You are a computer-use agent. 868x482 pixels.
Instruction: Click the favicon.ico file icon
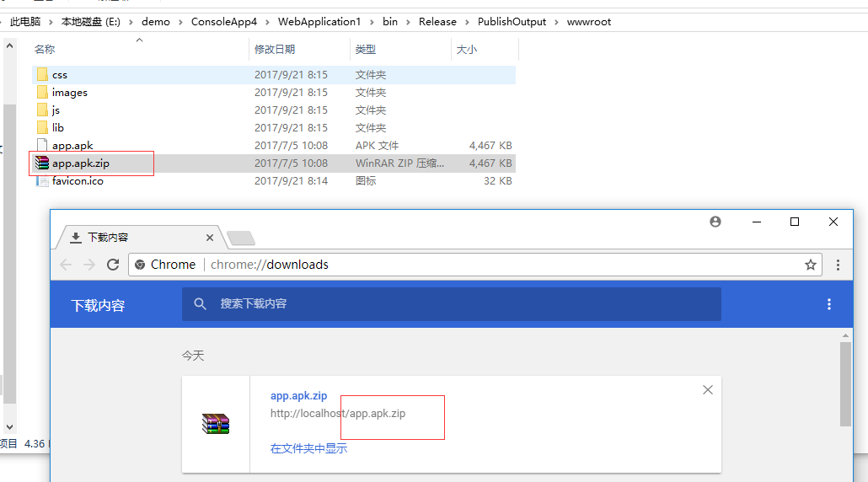[x=42, y=181]
